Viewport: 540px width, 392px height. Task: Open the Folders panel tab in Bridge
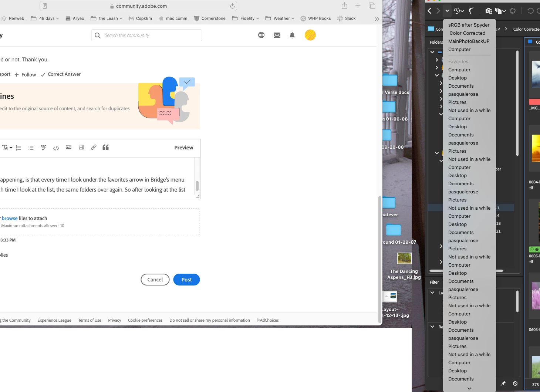[x=436, y=42]
